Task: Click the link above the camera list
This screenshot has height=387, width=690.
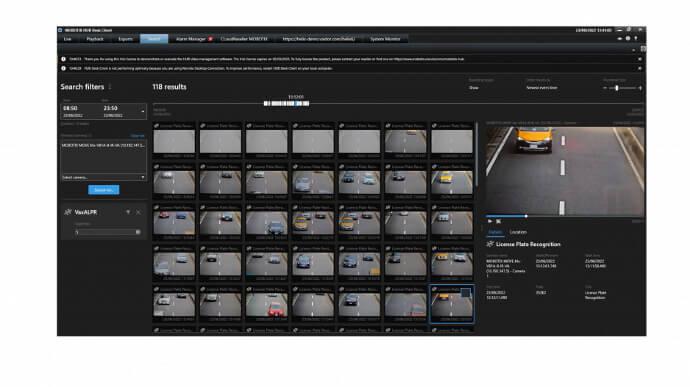Action: [x=137, y=136]
